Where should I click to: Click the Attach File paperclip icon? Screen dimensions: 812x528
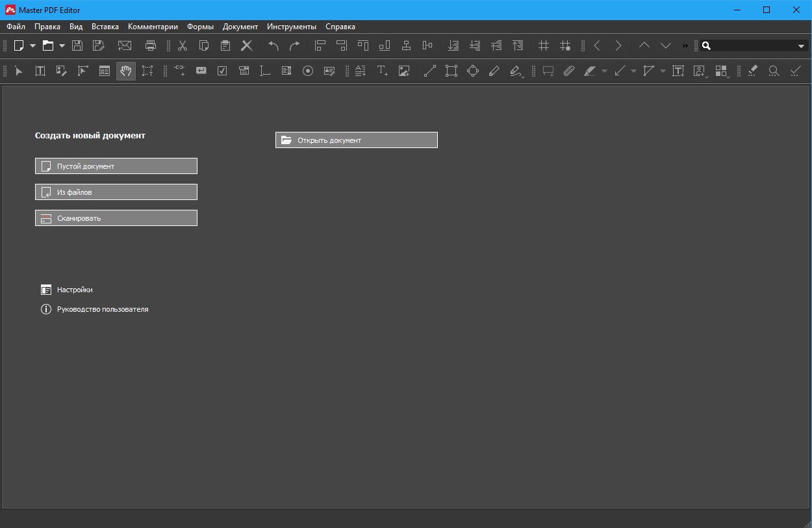(569, 71)
